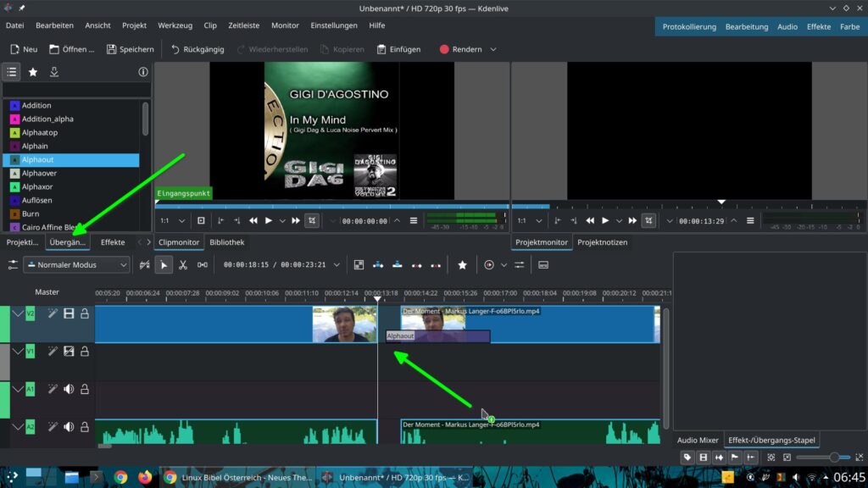Click the Neu toolbar button
This screenshot has height=488, width=868.
click(x=24, y=49)
